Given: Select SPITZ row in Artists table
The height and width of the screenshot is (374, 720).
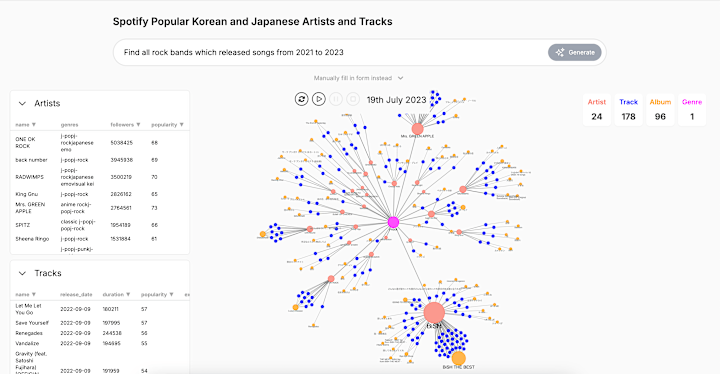Looking at the screenshot, I should [100, 225].
